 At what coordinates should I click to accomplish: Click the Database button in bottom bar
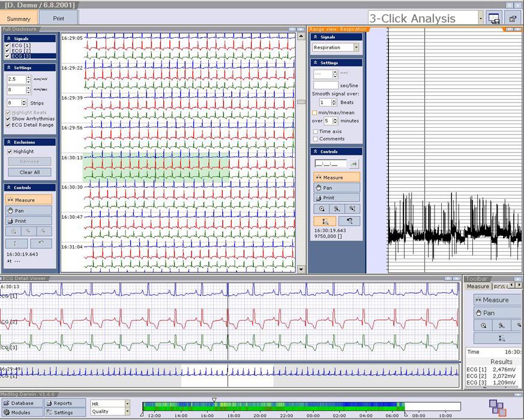pos(22,403)
